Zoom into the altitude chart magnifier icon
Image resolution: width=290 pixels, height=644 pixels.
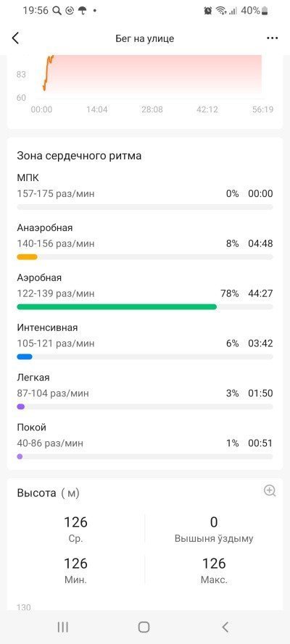click(x=270, y=491)
